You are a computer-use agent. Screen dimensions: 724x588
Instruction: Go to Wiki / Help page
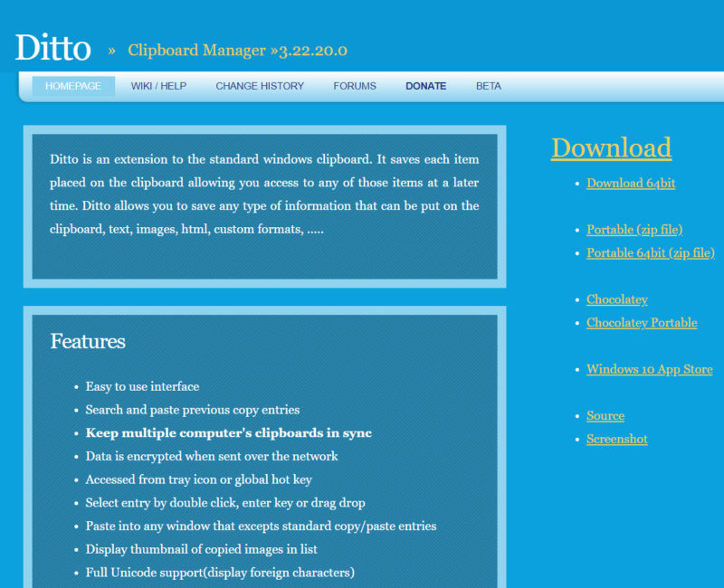[x=158, y=86]
